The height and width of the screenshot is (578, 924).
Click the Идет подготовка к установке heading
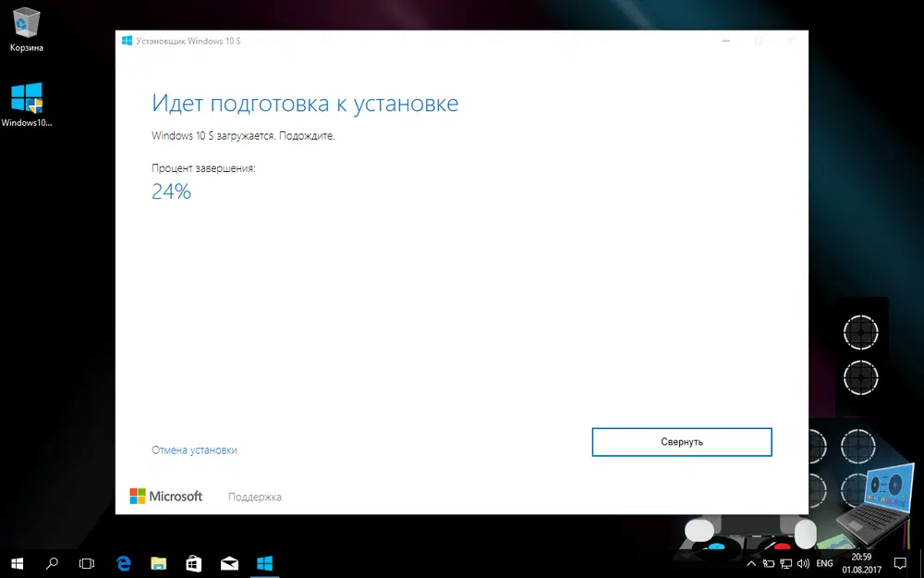click(305, 104)
